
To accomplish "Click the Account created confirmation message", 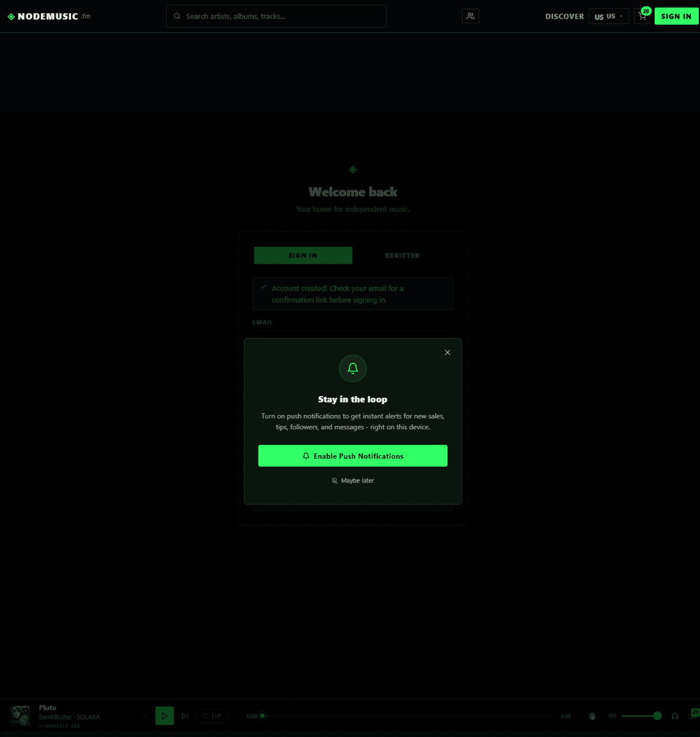I will [353, 294].
